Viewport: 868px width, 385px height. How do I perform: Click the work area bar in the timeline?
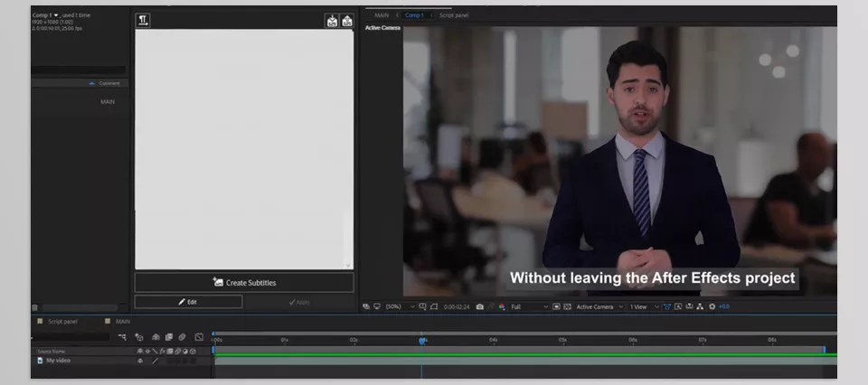coord(519,350)
